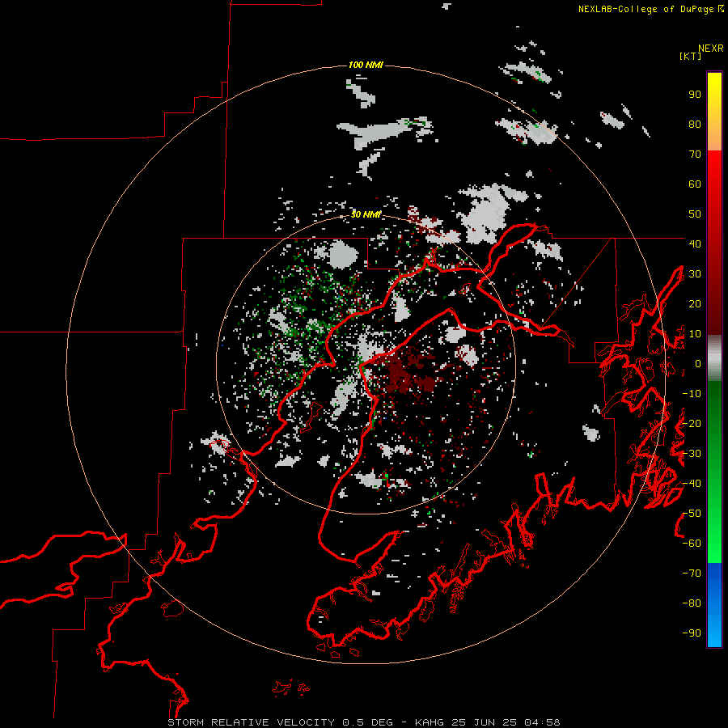Click the KAHG station identifier in caption

point(430,722)
